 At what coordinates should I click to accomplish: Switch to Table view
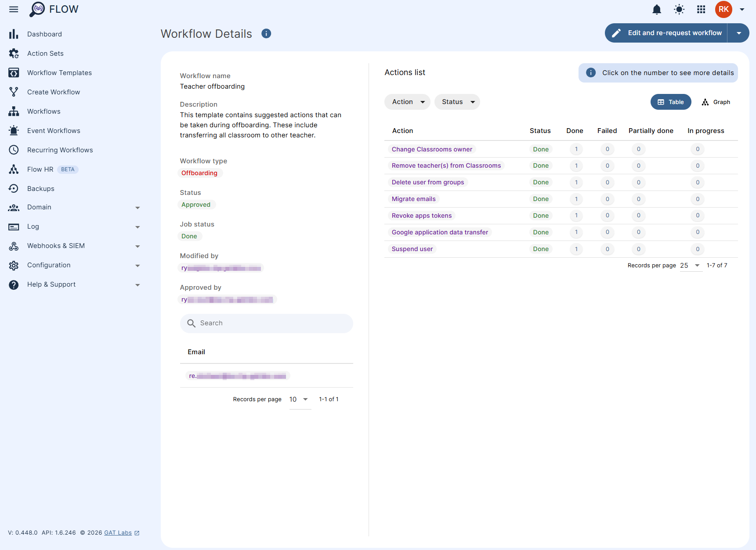pos(671,102)
